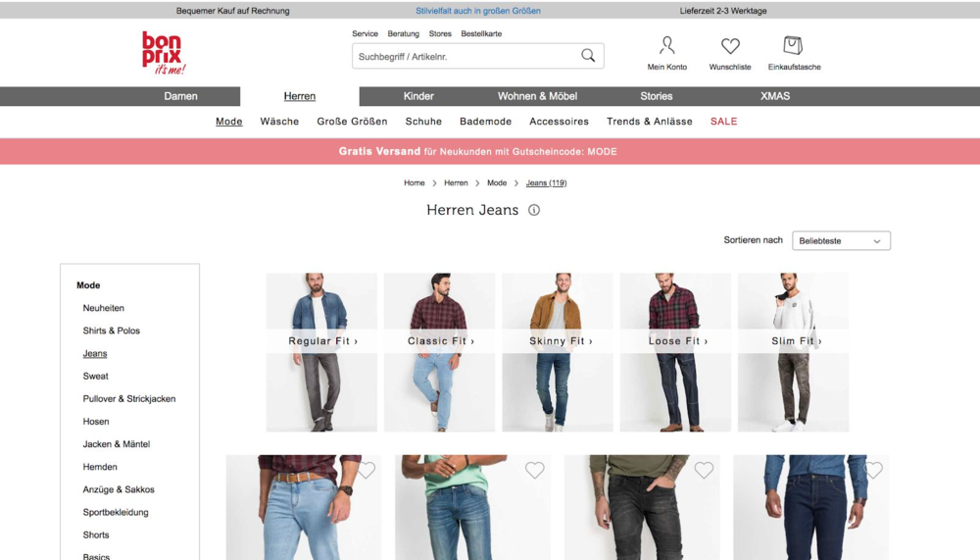980x560 pixels.
Task: Select the Kinder main tab
Action: pyautogui.click(x=418, y=96)
